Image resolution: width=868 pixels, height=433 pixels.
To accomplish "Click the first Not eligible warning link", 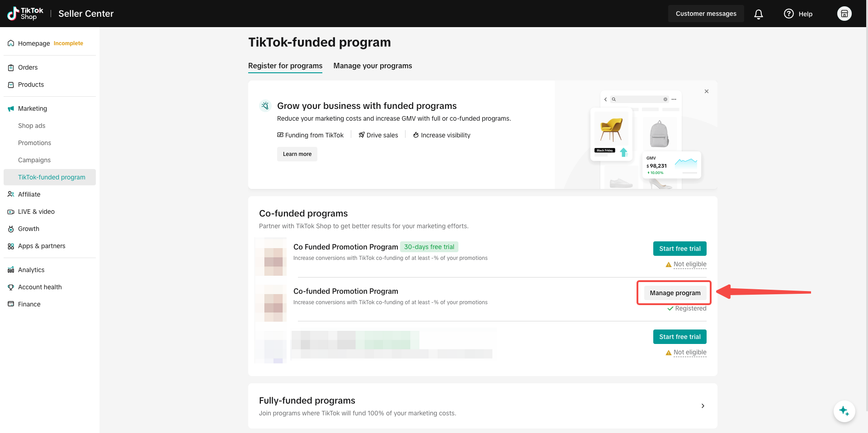I will 689,264.
